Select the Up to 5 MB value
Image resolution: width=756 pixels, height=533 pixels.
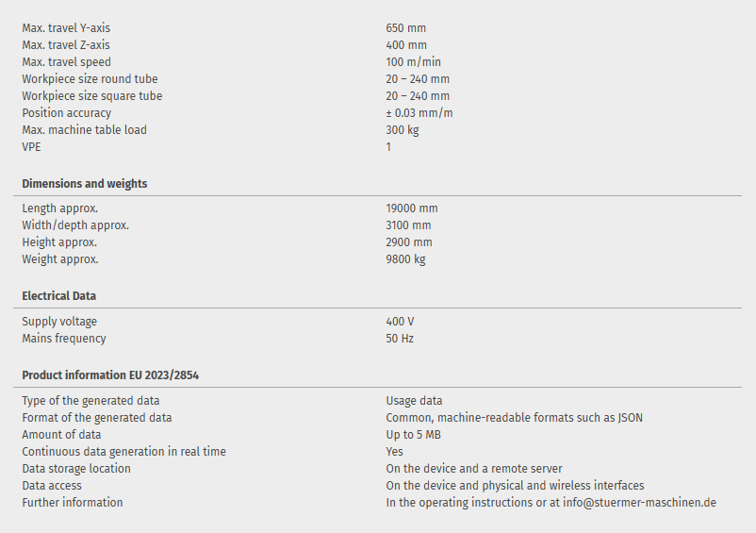click(414, 435)
